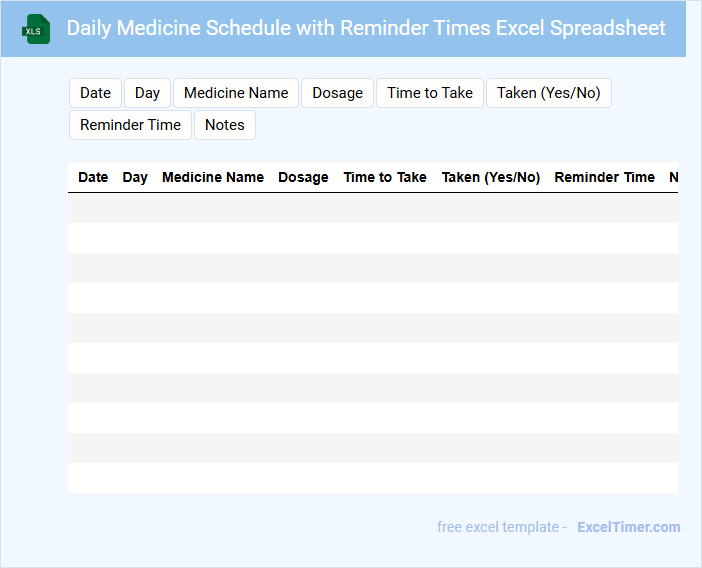Image resolution: width=702 pixels, height=568 pixels.
Task: Click the Notes tag button
Action: tap(224, 125)
